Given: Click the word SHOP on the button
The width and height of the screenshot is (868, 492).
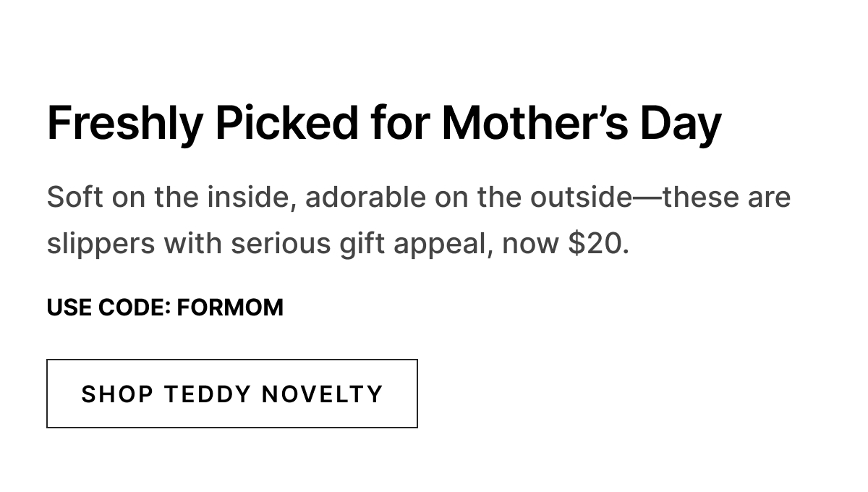Looking at the screenshot, I should tap(117, 394).
